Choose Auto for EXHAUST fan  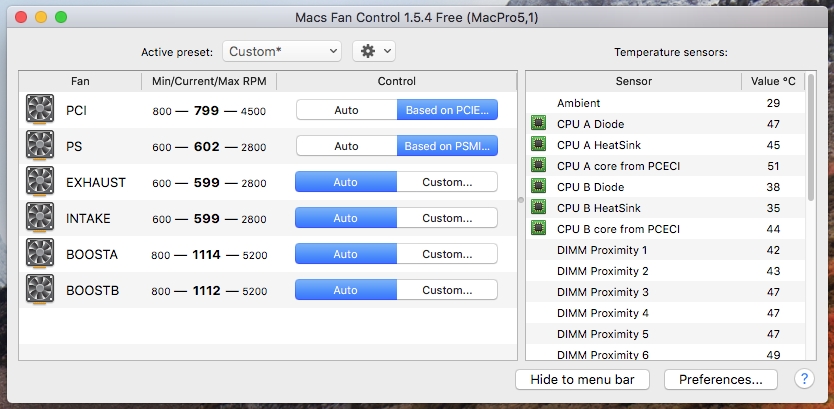pyautogui.click(x=346, y=182)
